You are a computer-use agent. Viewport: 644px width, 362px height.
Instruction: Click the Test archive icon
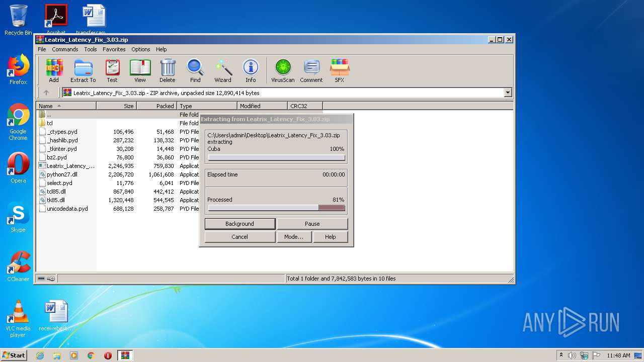coord(112,70)
